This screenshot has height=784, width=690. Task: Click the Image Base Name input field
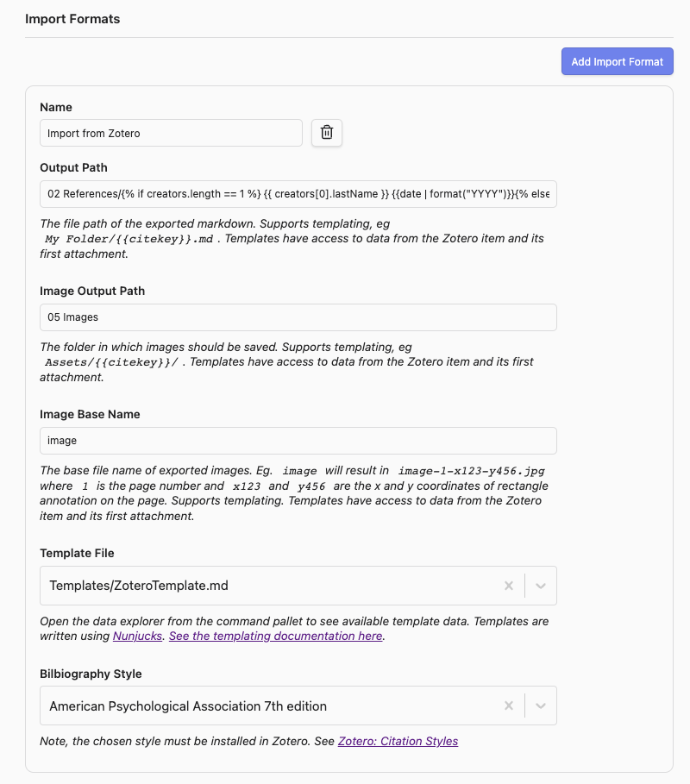point(298,441)
